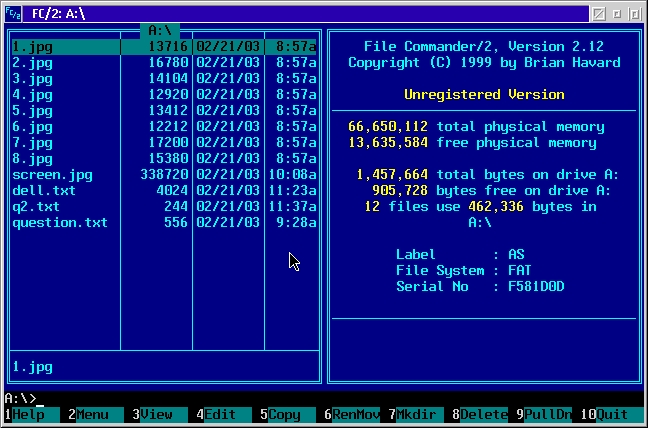The image size is (648, 428).
Task: Click the A:\> command line prompt
Action: pos(21,398)
